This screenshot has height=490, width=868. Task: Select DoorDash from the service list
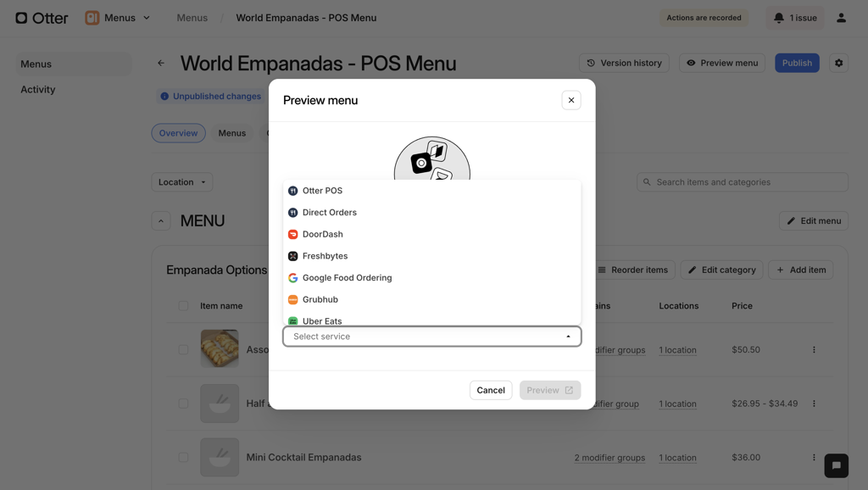(x=431, y=234)
